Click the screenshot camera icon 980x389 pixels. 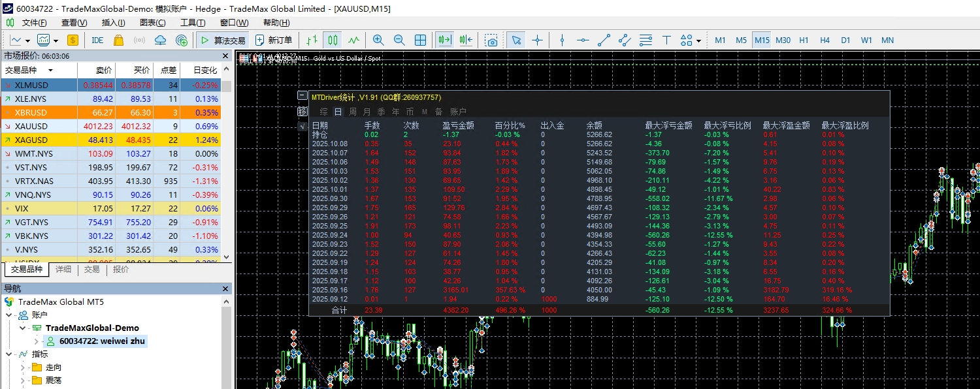[492, 40]
